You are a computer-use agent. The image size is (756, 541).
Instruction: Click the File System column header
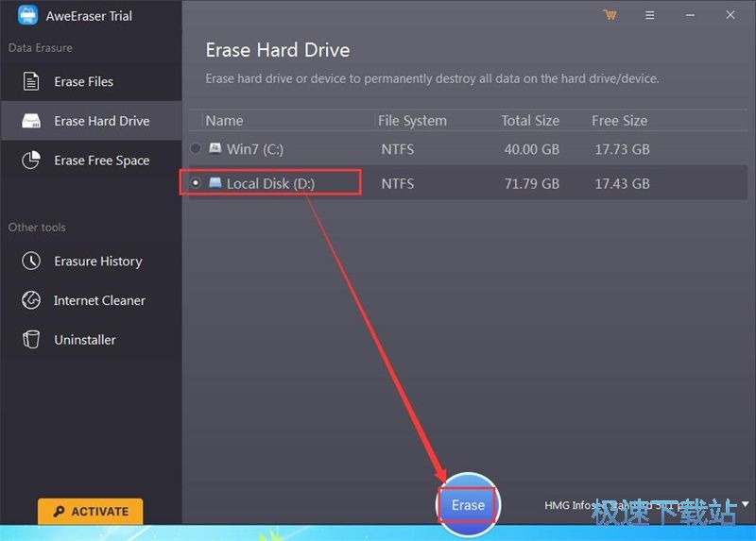coord(412,121)
